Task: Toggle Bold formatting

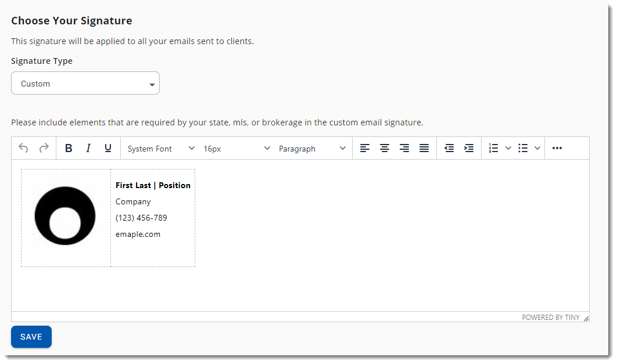Action: point(69,148)
